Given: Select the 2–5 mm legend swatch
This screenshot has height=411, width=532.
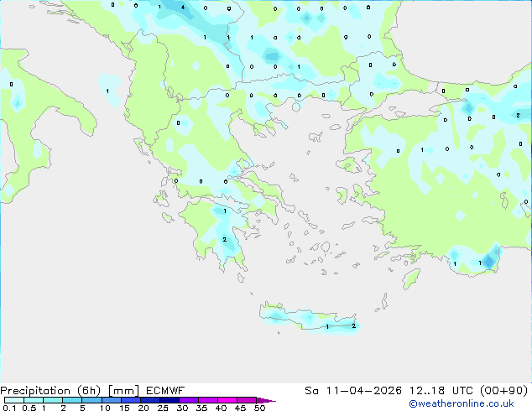Looking at the screenshot, I should (x=72, y=400).
